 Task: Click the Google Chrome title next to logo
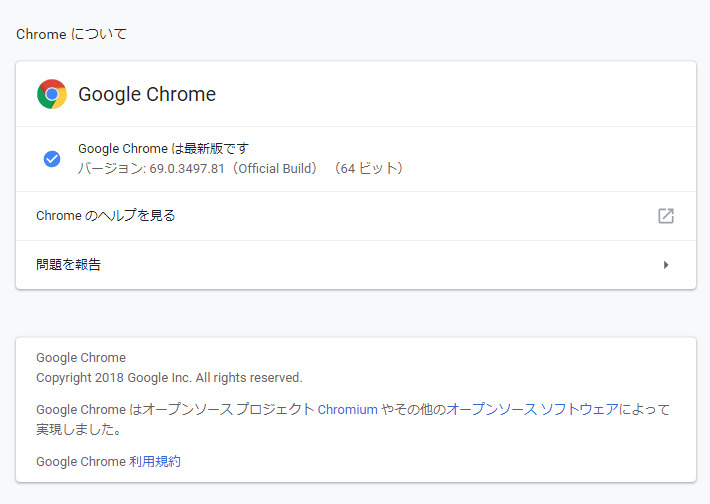pyautogui.click(x=147, y=95)
